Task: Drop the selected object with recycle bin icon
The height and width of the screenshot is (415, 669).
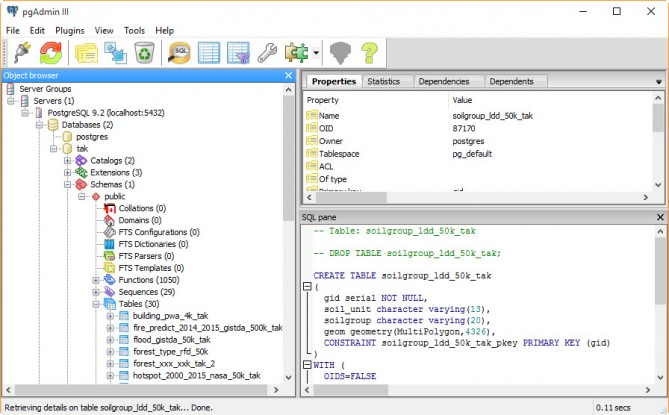Action: pyautogui.click(x=145, y=53)
